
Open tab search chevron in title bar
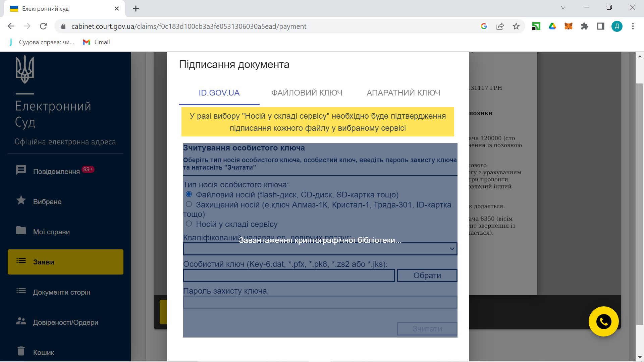(x=563, y=7)
